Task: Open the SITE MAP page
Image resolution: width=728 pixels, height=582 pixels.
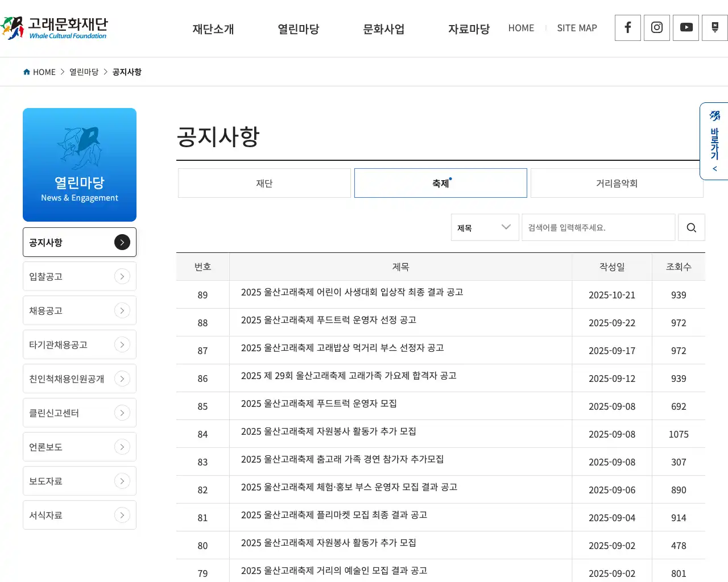Action: click(577, 28)
